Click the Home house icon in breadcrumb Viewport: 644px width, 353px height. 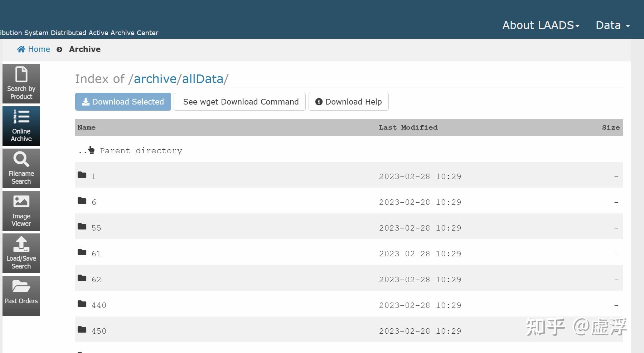[21, 49]
